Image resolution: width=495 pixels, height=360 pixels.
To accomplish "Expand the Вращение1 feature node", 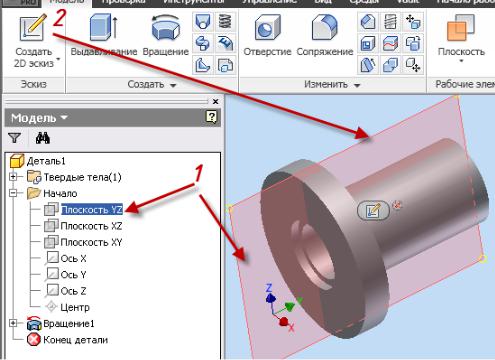I will point(13,323).
